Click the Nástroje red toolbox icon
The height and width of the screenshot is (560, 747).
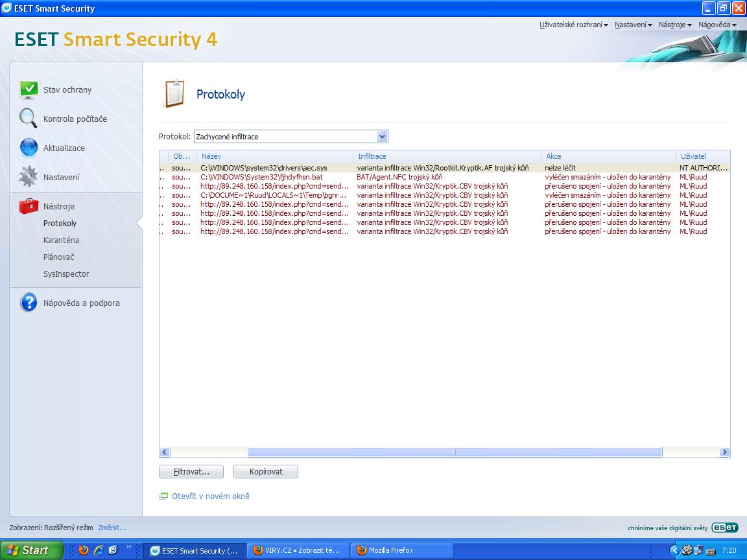tap(29, 206)
